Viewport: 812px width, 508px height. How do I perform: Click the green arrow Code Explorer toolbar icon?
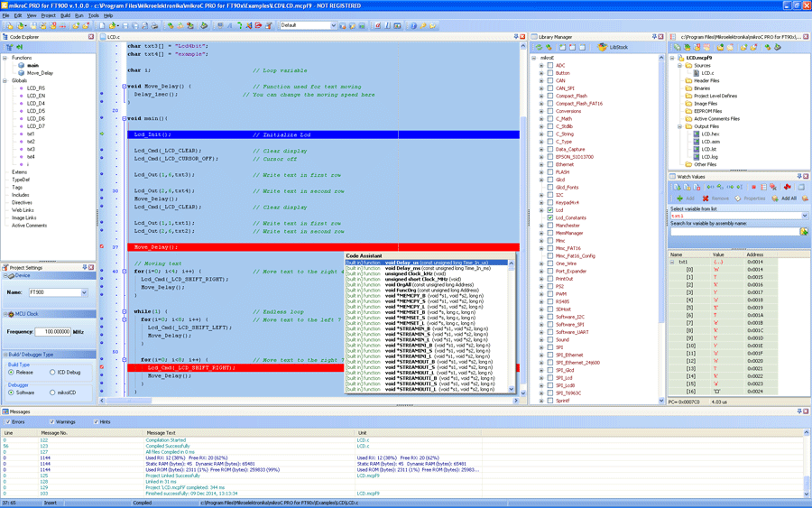tap(19, 47)
